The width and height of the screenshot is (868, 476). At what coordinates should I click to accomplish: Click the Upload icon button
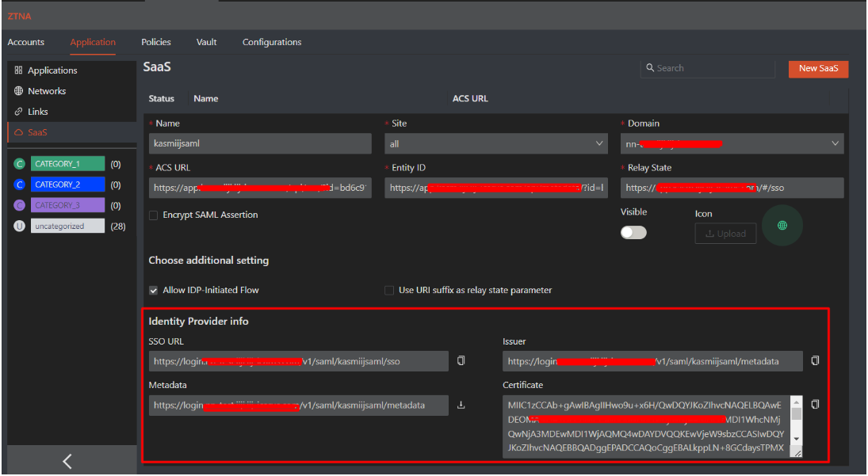click(x=726, y=234)
